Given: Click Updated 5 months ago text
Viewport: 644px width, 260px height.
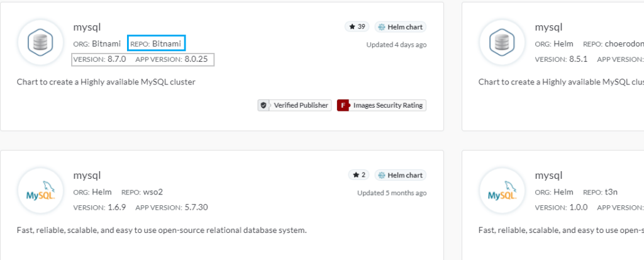Looking at the screenshot, I should (x=392, y=193).
